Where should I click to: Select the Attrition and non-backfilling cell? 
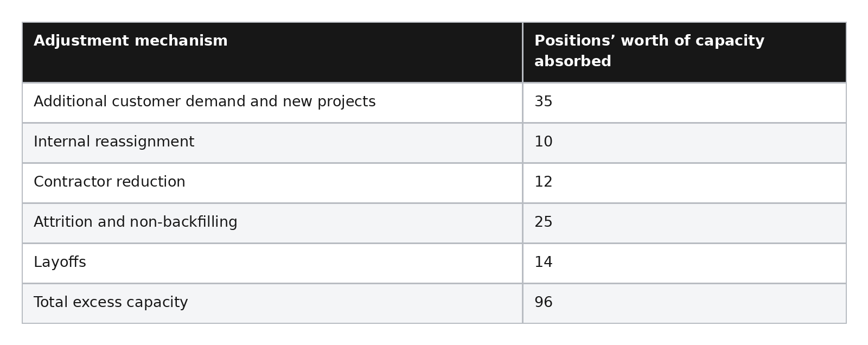(x=272, y=223)
